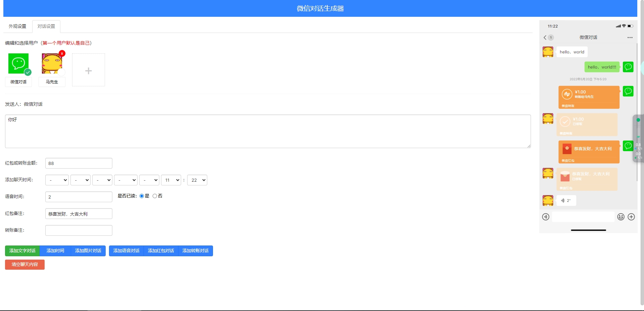644x311 pixels.
Task: Open the fourth chat time dropdown
Action: (x=126, y=180)
